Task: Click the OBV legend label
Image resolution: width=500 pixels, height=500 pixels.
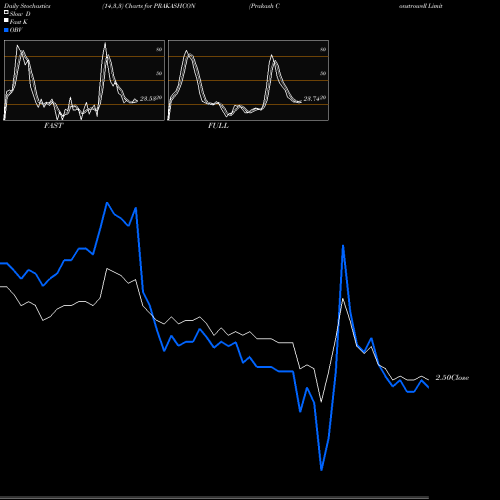Action: pos(16,30)
